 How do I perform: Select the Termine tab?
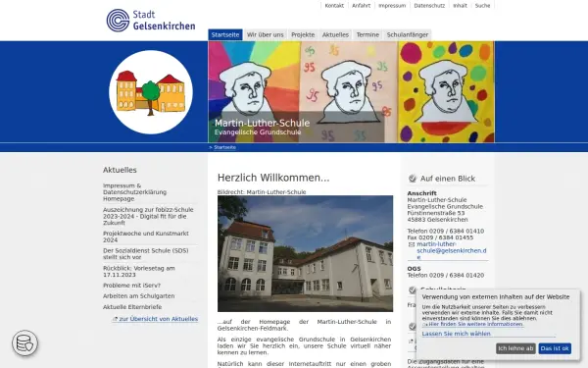tap(367, 34)
